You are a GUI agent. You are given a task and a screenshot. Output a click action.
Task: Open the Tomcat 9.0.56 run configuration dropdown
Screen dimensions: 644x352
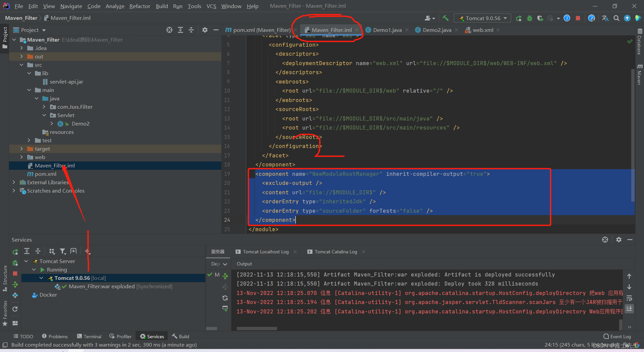coord(482,18)
